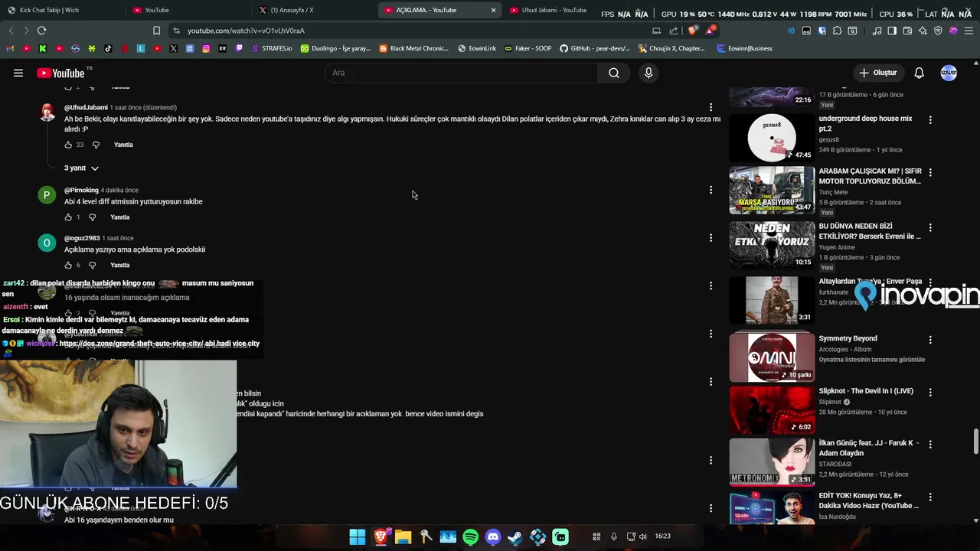Click the bookmark icon beside the address bar
The width and height of the screenshot is (980, 551).
pos(156,31)
